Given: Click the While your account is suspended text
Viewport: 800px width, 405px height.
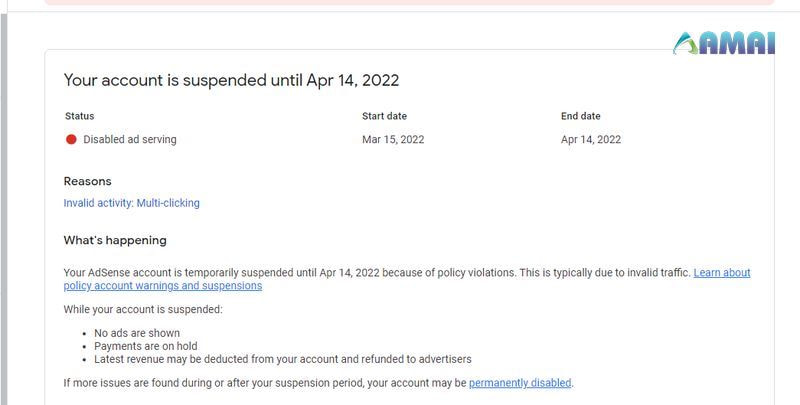Looking at the screenshot, I should pos(142,309).
